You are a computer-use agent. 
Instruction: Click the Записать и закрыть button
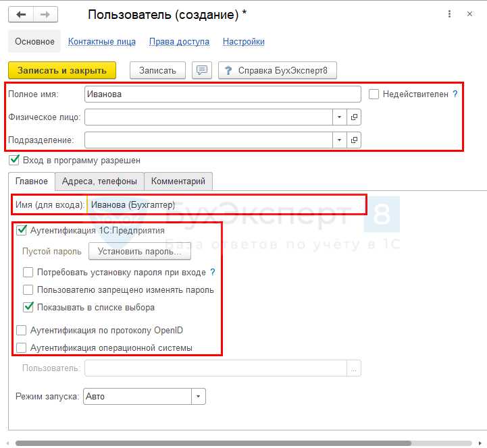pos(62,70)
